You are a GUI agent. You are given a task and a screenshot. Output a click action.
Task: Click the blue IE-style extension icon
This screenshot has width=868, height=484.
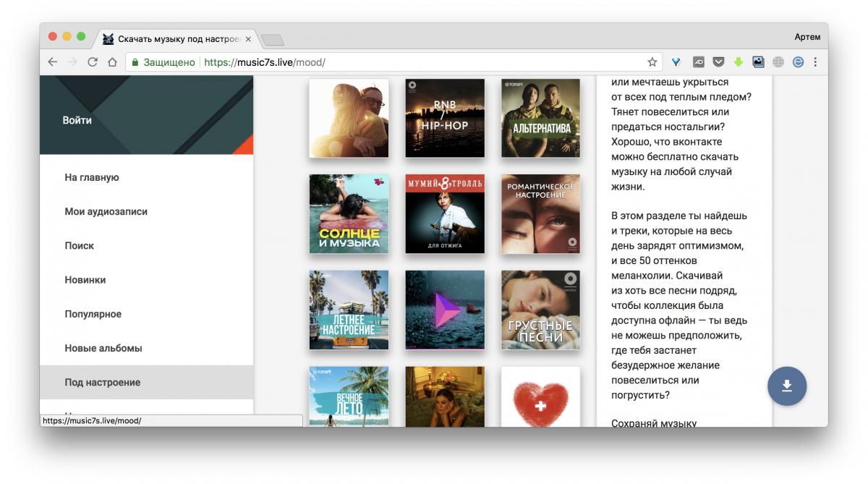798,62
